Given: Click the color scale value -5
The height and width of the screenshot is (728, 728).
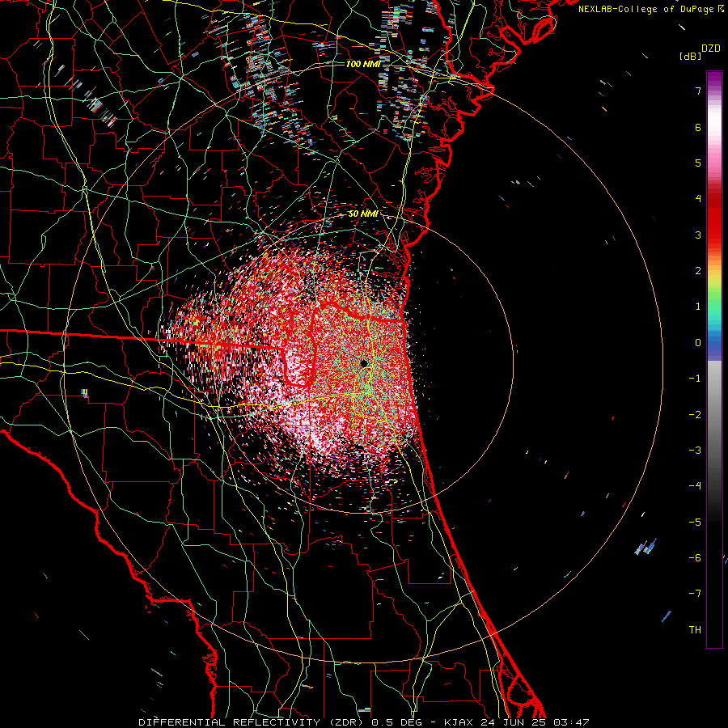Looking at the screenshot, I should tap(695, 522).
